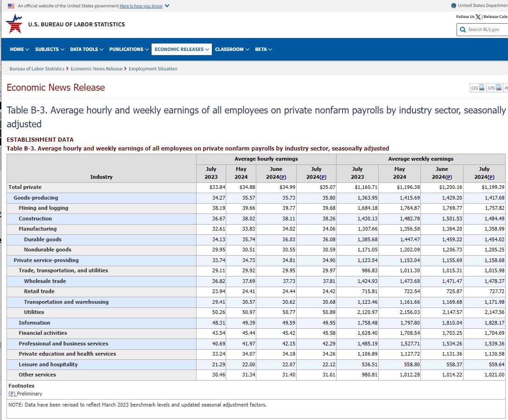Viewport: 508px width, 420px height.
Task: Click the search magnifier icon
Action: point(463,30)
